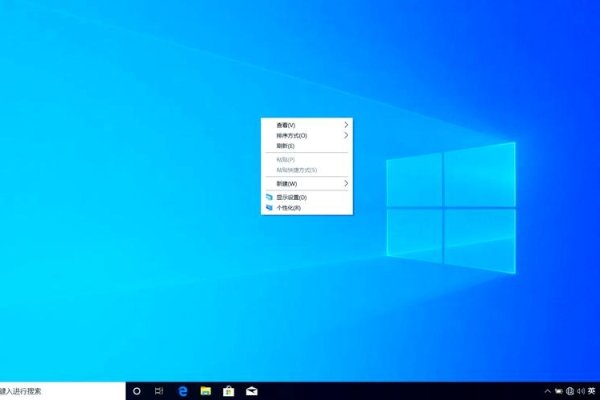
Task: Open the 排序方式(O) submenu
Action: tap(307, 136)
